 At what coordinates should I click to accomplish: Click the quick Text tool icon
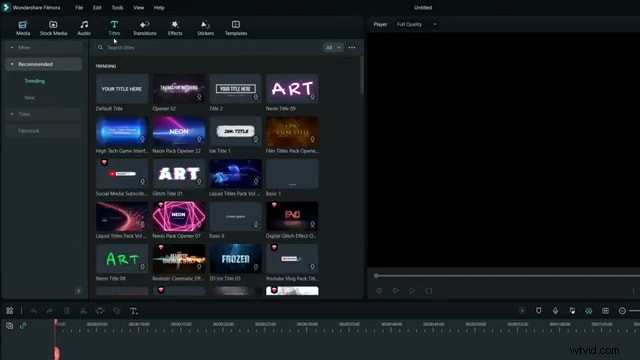pyautogui.click(x=133, y=311)
